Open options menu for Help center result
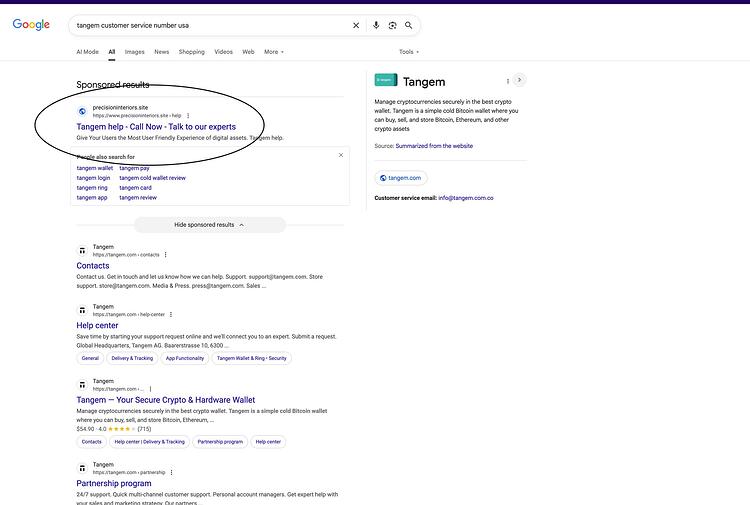This screenshot has height=505, width=750. (171, 315)
